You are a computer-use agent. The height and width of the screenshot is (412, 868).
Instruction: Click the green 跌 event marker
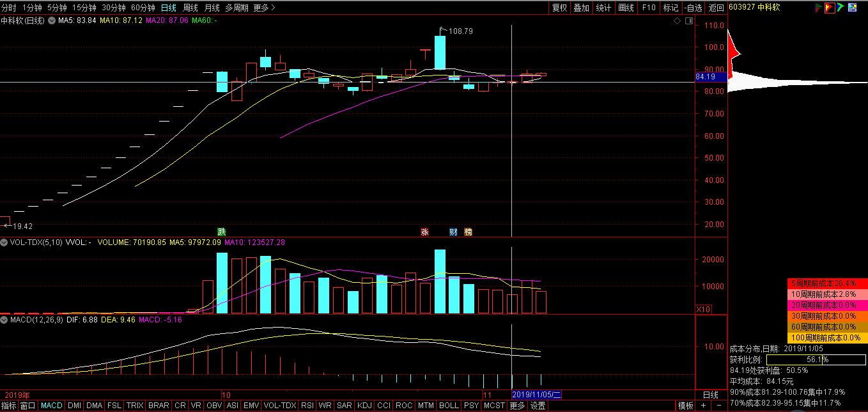[221, 232]
